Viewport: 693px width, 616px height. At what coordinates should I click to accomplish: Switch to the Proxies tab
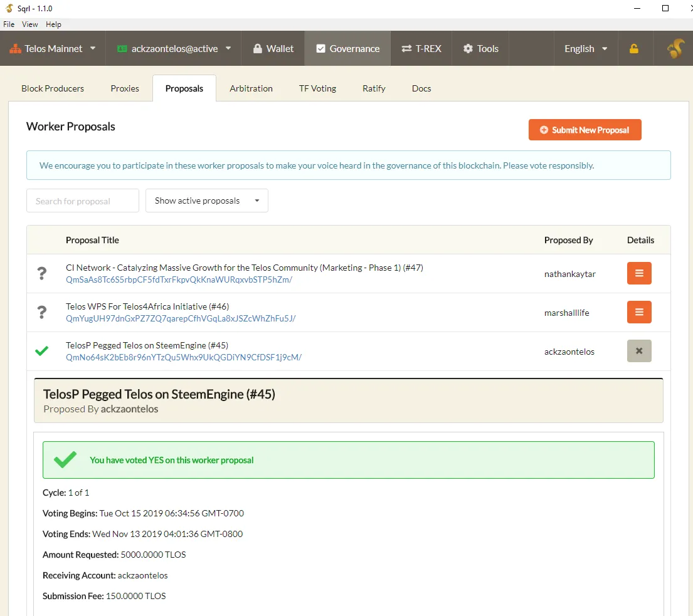click(125, 88)
